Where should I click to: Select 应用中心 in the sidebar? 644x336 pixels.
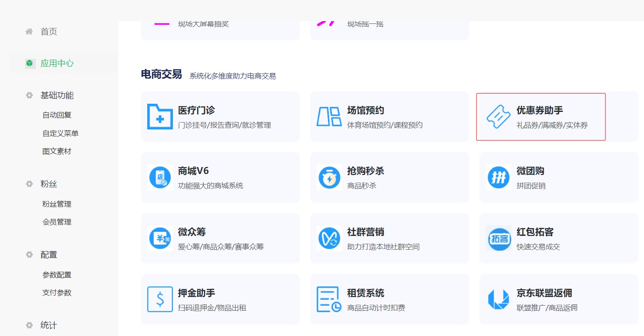click(57, 63)
